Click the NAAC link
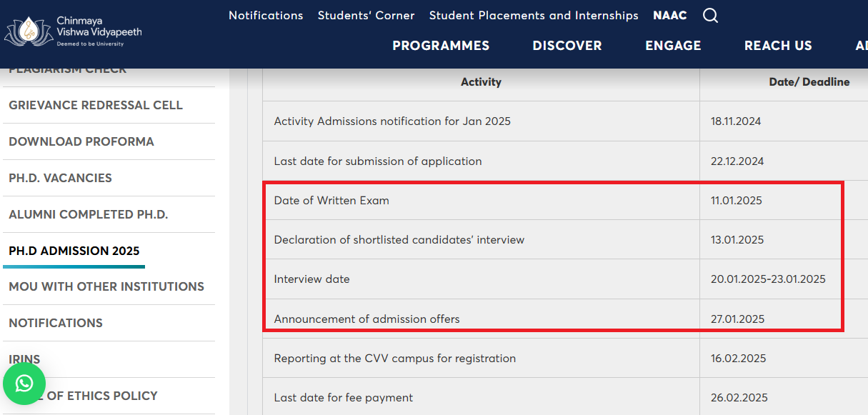 click(x=669, y=16)
